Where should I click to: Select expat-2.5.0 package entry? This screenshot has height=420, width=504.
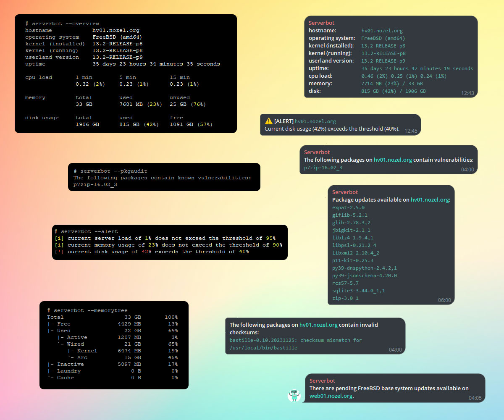(x=348, y=207)
